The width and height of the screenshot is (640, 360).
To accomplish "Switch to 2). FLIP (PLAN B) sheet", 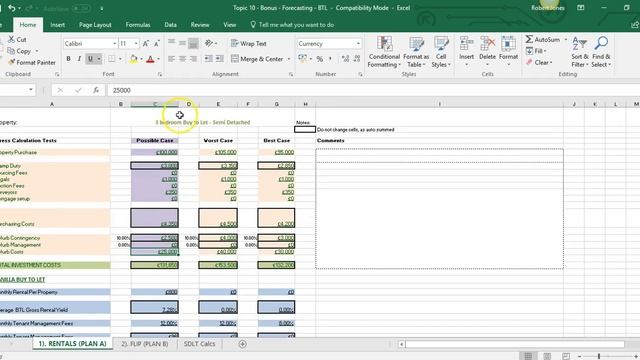I will point(144,344).
